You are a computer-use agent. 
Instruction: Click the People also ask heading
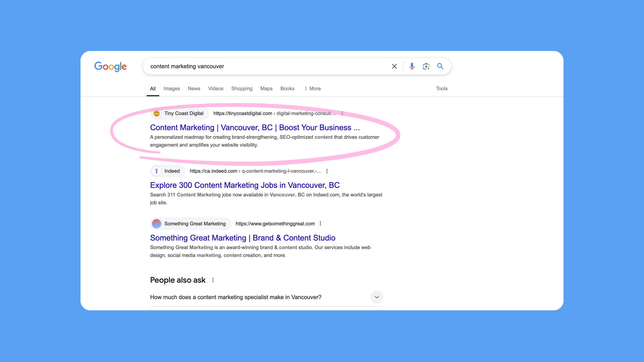pos(178,280)
